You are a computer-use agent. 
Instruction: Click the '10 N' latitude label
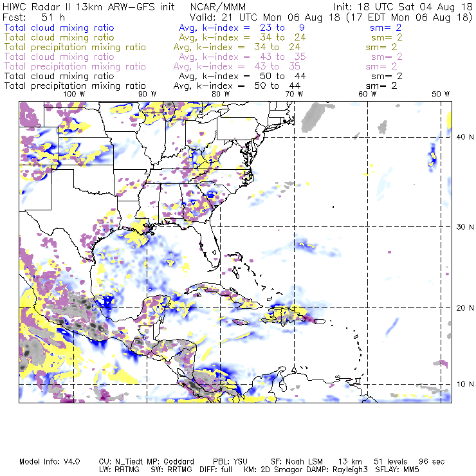(465, 384)
